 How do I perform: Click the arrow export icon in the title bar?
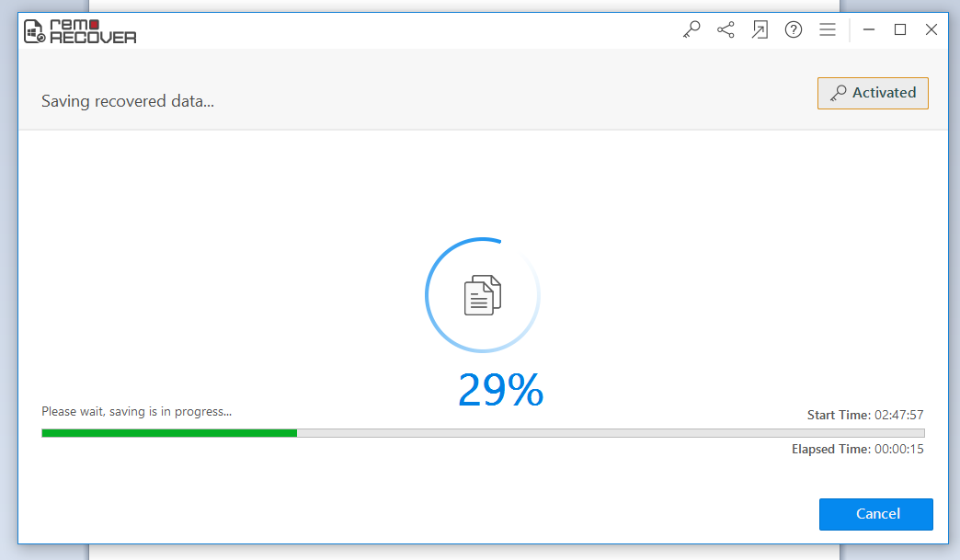tap(760, 29)
